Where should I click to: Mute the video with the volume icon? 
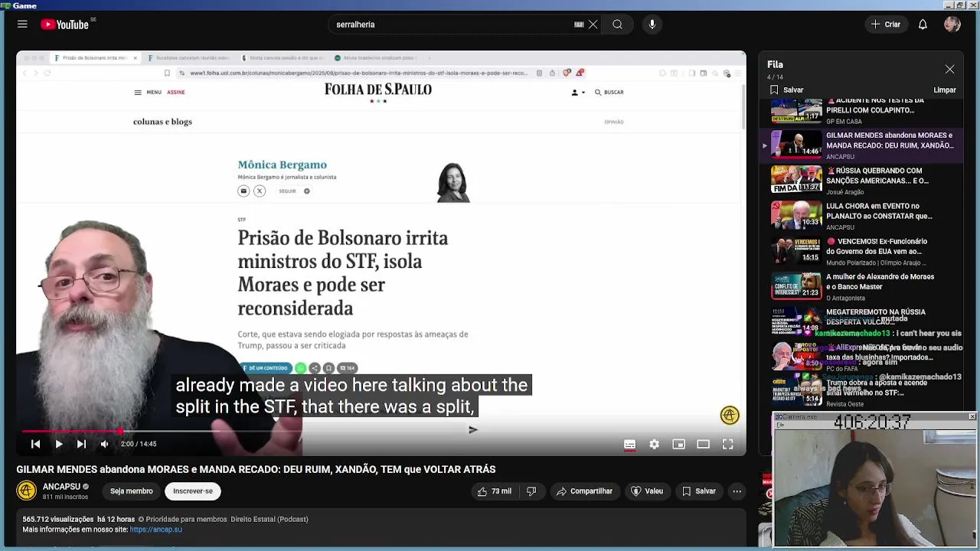point(104,444)
